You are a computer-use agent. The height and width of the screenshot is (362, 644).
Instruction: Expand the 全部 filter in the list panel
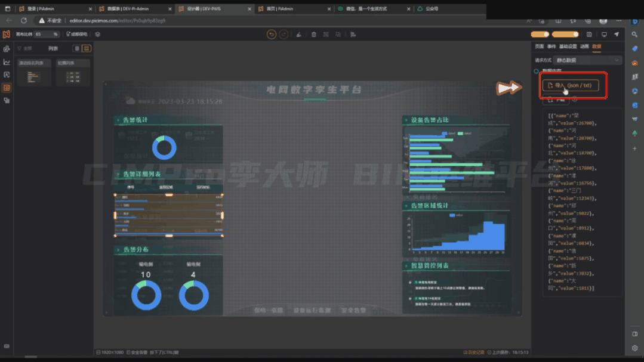[x=27, y=47]
